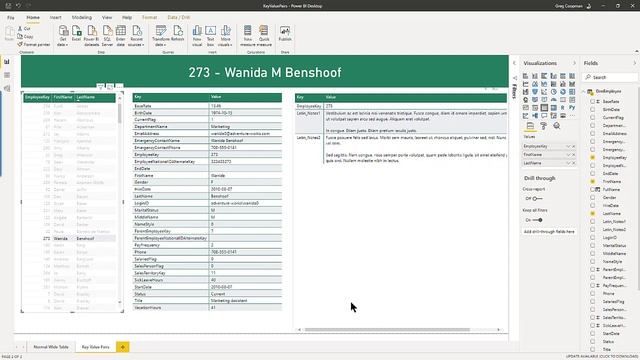The image size is (640, 360).
Task: Uncheck the LastName field
Action: pos(593,213)
